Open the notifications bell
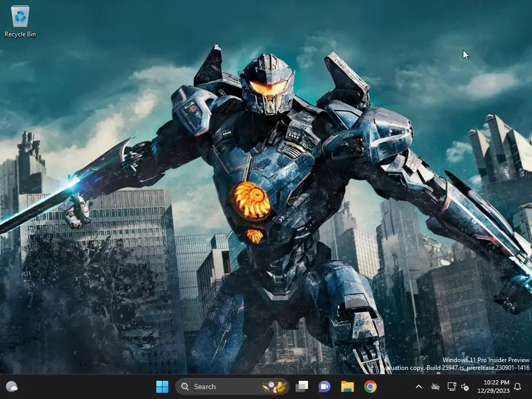 click(518, 387)
